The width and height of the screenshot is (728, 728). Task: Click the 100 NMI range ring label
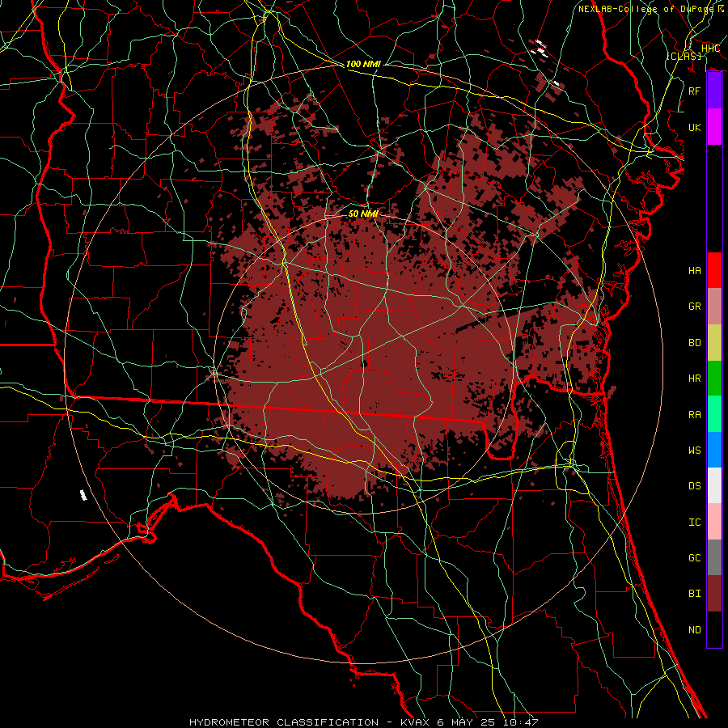point(363,64)
